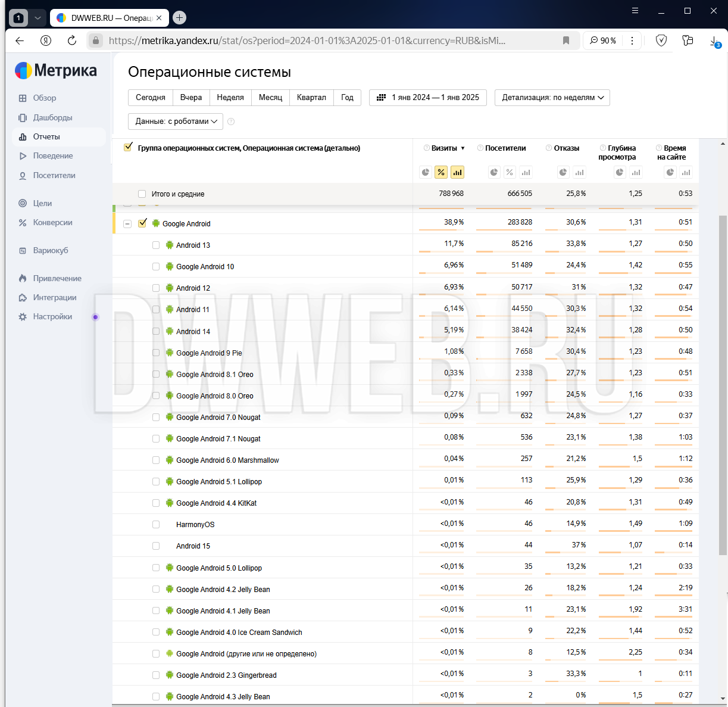Check the Итого и средние checkbox

pos(142,194)
